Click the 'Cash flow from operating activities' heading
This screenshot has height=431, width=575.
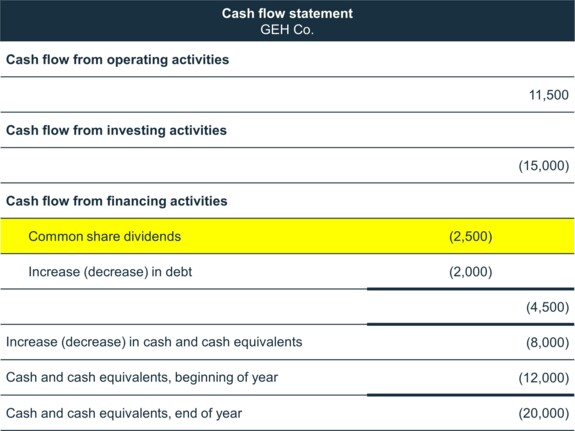coord(117,60)
